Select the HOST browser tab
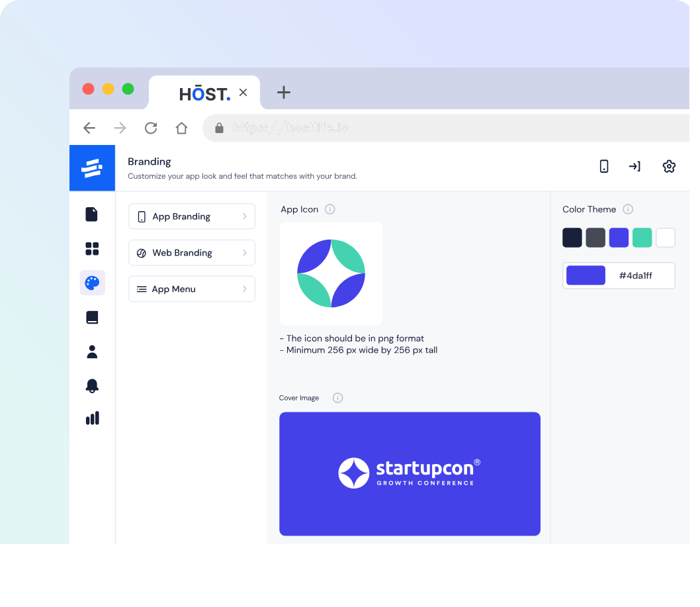 pos(204,93)
